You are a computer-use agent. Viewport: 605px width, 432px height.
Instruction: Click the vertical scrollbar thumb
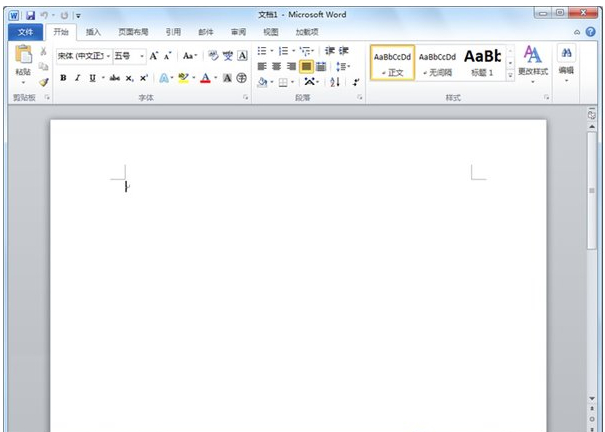591,191
